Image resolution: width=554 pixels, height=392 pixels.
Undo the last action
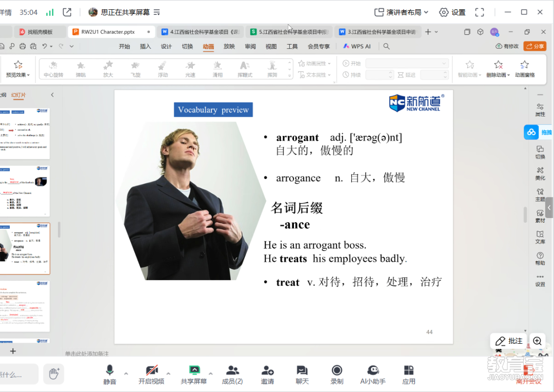tap(45, 46)
